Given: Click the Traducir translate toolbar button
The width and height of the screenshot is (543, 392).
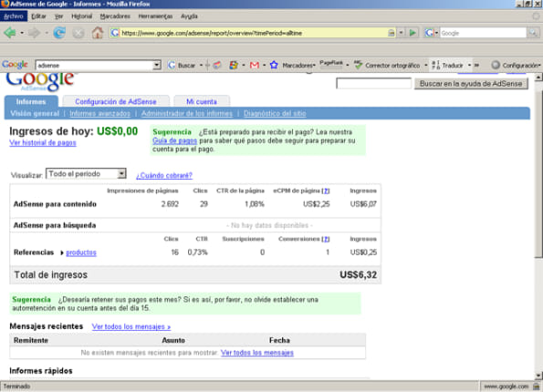Looking at the screenshot, I should coord(447,65).
